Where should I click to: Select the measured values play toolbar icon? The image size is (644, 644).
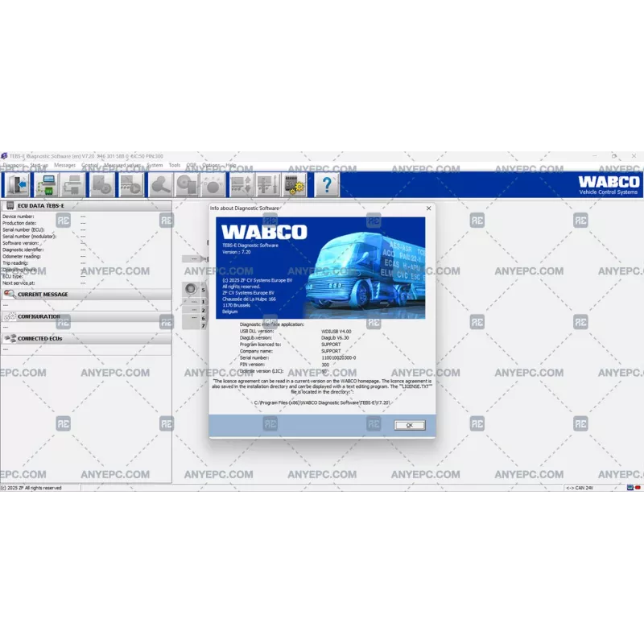point(129,184)
